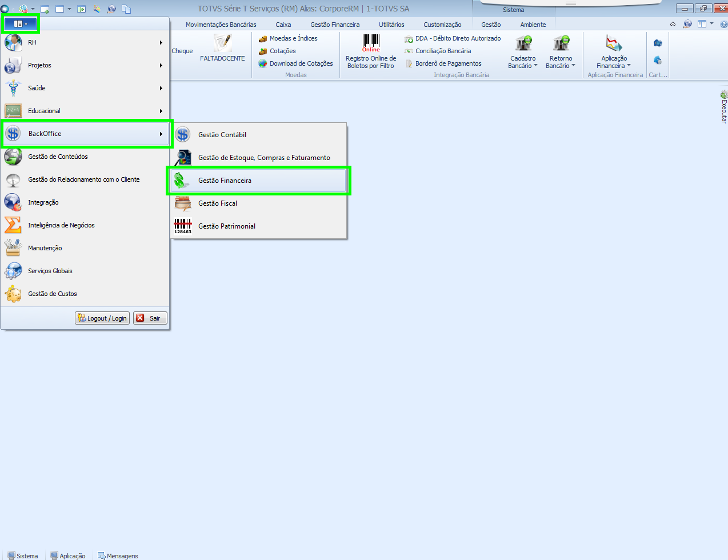Screen dimensions: 728x560
Task: Click the FALTADOCENTE document icon
Action: 222,43
